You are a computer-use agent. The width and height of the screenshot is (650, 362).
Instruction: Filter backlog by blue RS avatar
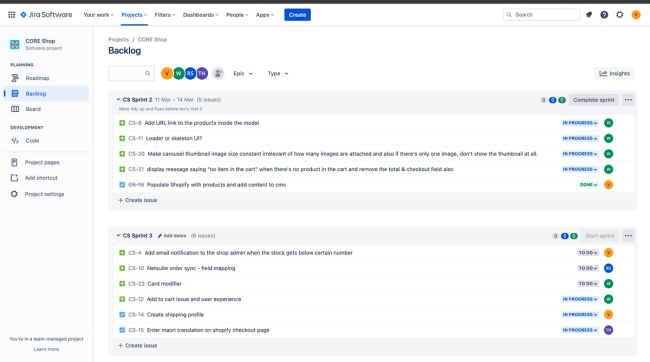(x=190, y=73)
